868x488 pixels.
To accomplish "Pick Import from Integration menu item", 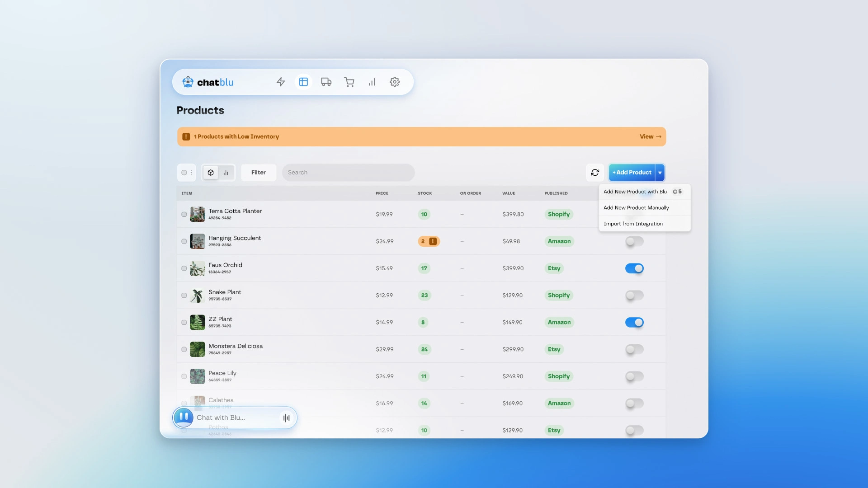I will point(633,224).
